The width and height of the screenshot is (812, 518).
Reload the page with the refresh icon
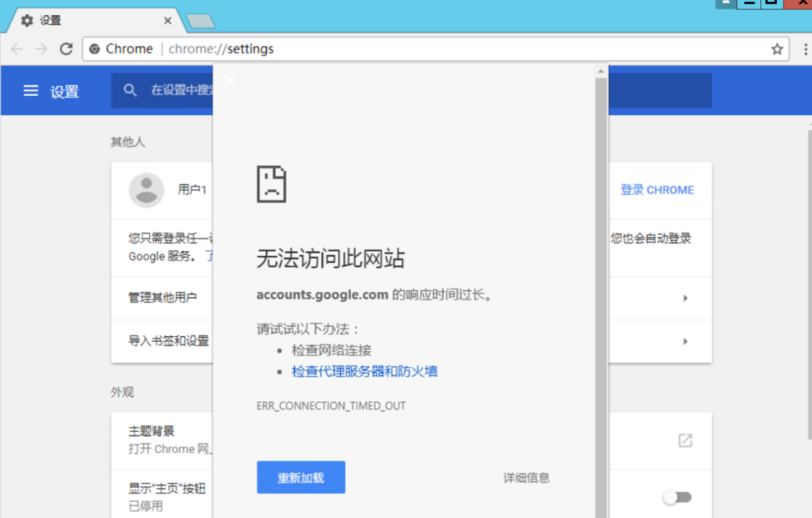pos(67,49)
